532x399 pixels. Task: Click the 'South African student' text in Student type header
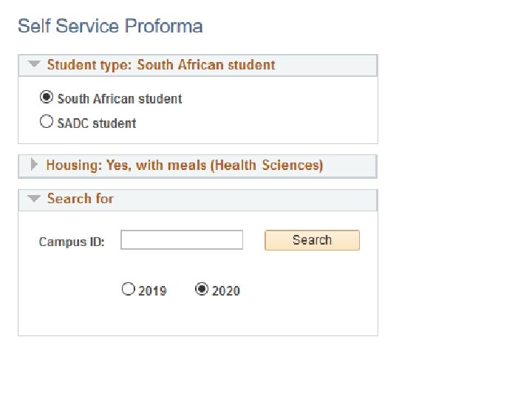pyautogui.click(x=206, y=65)
